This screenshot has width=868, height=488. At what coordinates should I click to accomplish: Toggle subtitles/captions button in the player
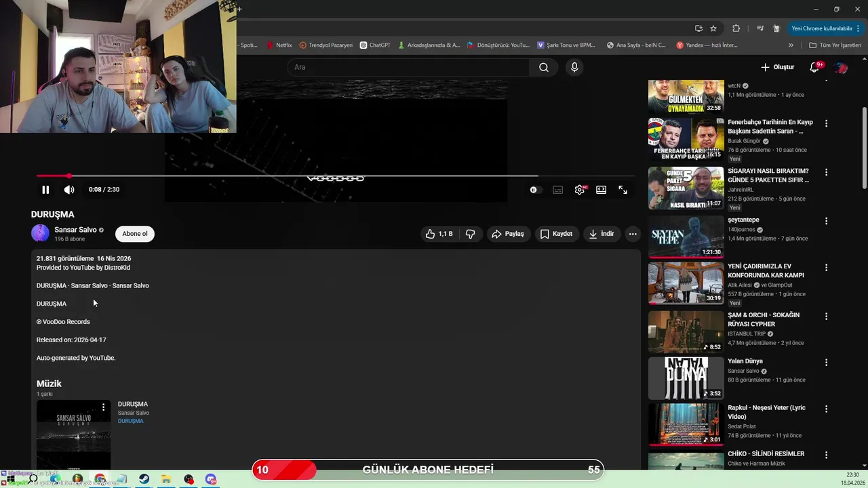557,190
